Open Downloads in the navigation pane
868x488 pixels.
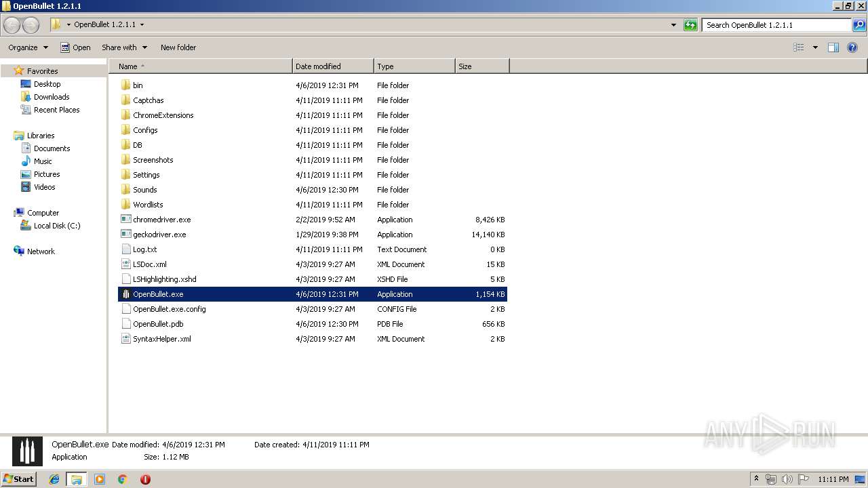(52, 97)
